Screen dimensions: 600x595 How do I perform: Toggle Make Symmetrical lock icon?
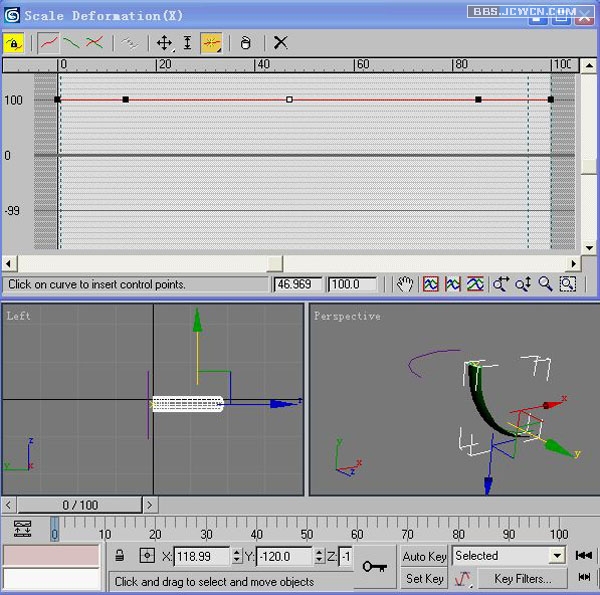[x=14, y=43]
